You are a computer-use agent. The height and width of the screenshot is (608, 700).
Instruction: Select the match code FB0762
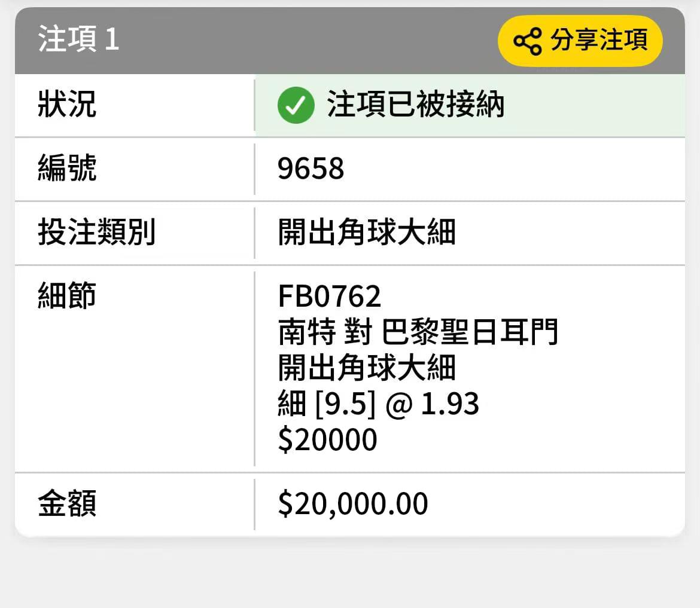coord(330,296)
